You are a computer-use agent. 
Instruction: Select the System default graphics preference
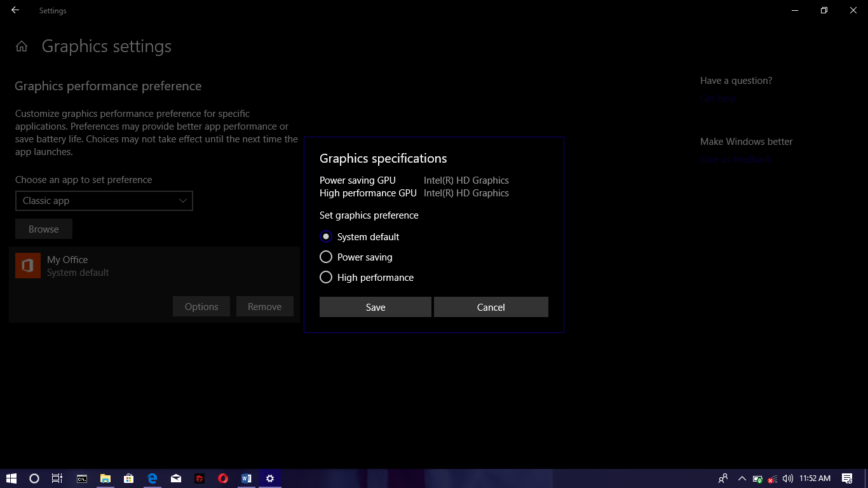pos(326,236)
